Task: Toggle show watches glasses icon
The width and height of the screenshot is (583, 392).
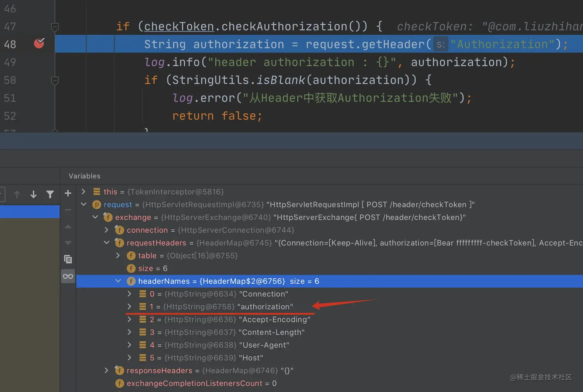Action: click(68, 276)
